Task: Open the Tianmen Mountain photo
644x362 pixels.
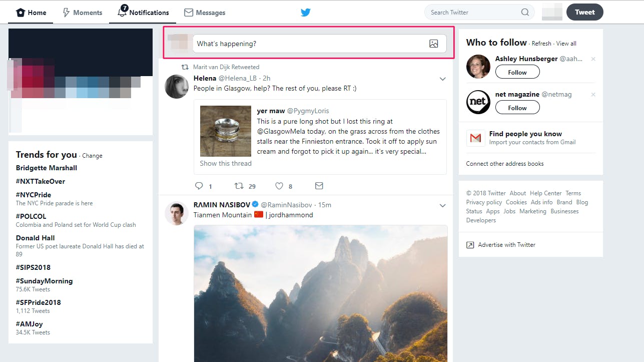Action: pyautogui.click(x=321, y=293)
